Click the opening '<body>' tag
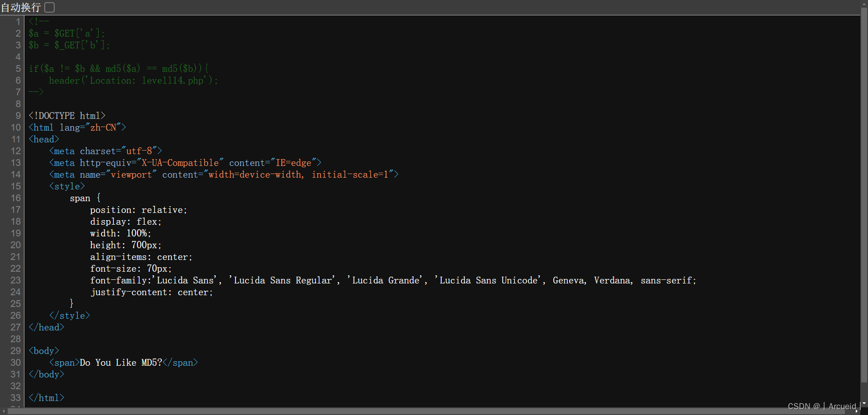Viewport: 868px width, 415px height. point(44,351)
